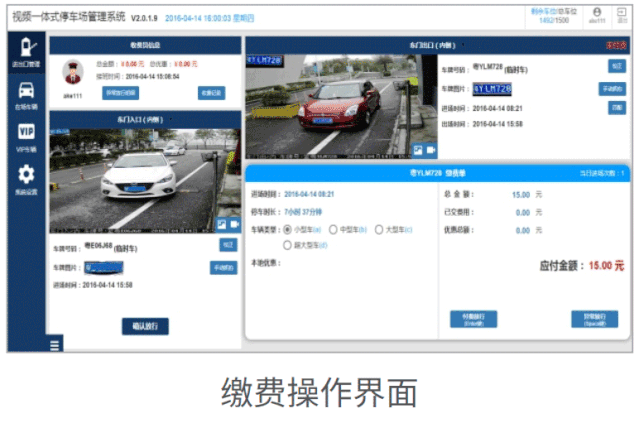The image size is (639, 423).
Task: Click the correct-plate button beside plate YLM728
Action: click(x=617, y=66)
